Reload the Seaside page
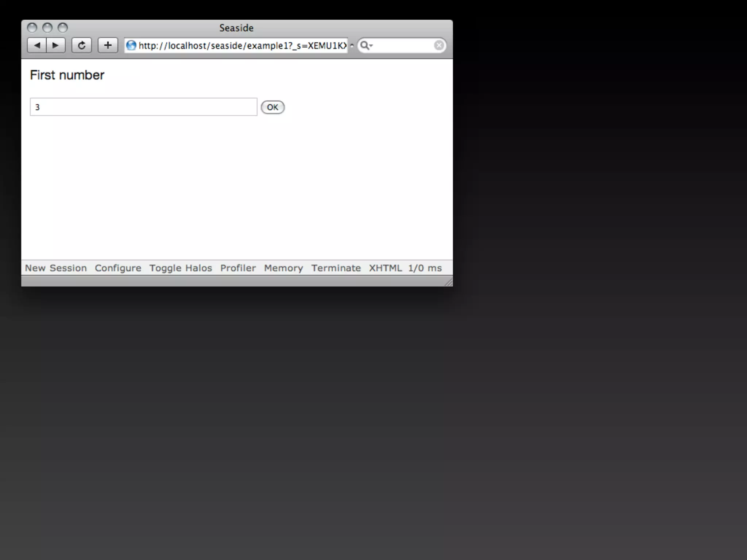 click(x=81, y=45)
